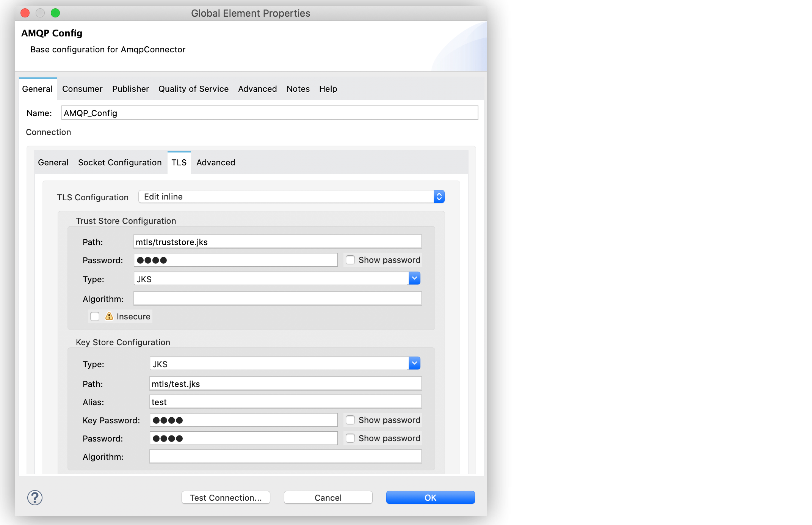Image resolution: width=812 pixels, height=525 pixels.
Task: Click the Alias field containing test
Action: [x=285, y=402]
